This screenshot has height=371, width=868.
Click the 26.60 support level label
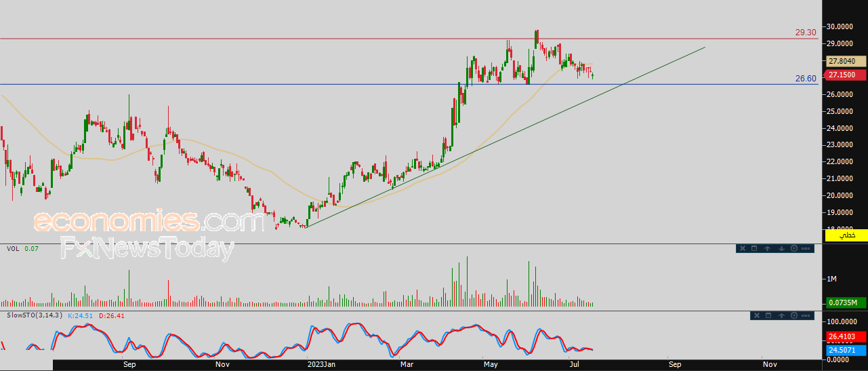coord(806,78)
